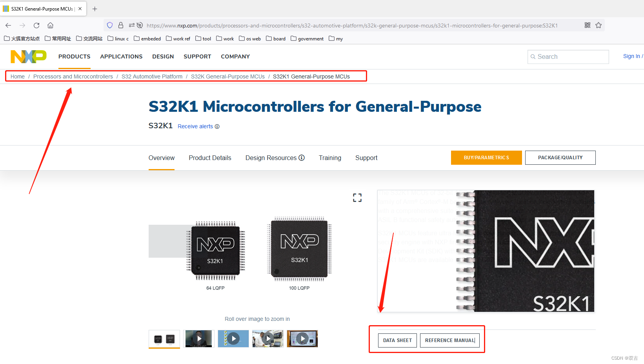The image size is (644, 364).
Task: Go to Home breadcrumb link
Action: 18,76
